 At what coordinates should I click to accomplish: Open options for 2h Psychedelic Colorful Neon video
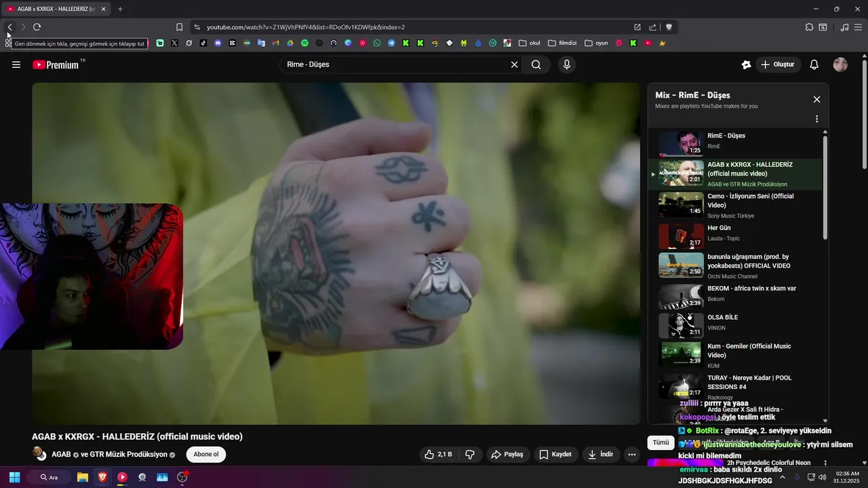coord(825,463)
